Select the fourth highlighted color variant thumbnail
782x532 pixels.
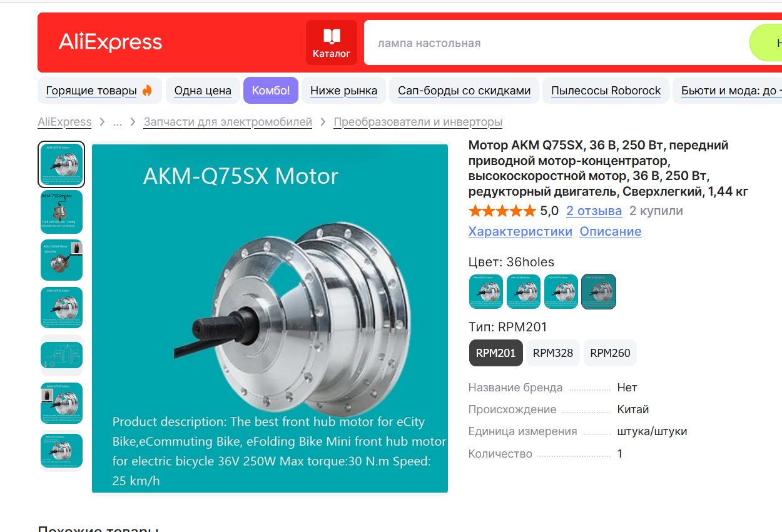point(599,291)
